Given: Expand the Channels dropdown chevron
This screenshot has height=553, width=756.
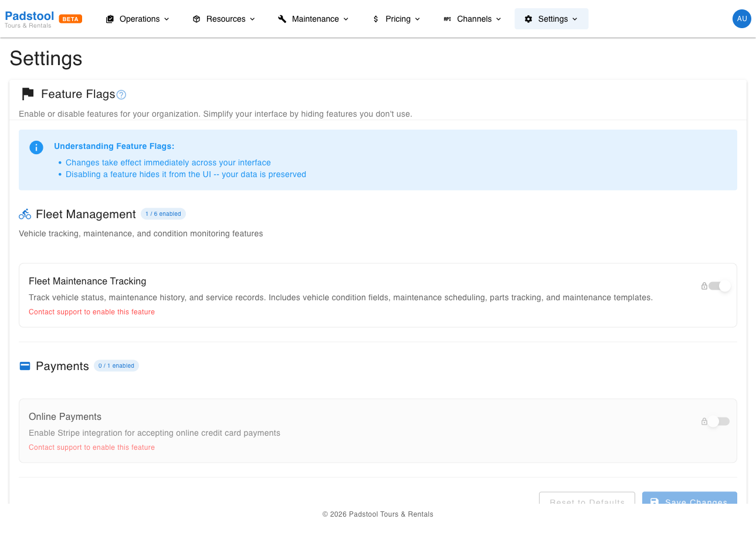Looking at the screenshot, I should 499,19.
